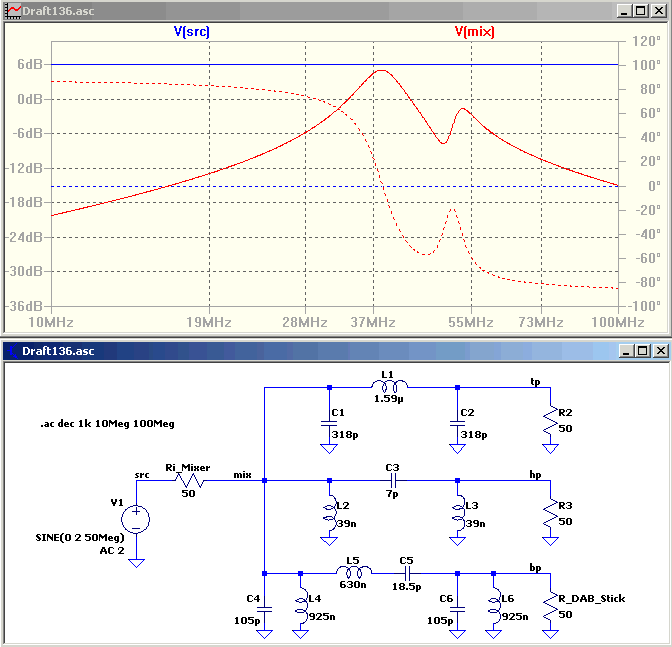Click the ground symbol under C1

pos(329,449)
